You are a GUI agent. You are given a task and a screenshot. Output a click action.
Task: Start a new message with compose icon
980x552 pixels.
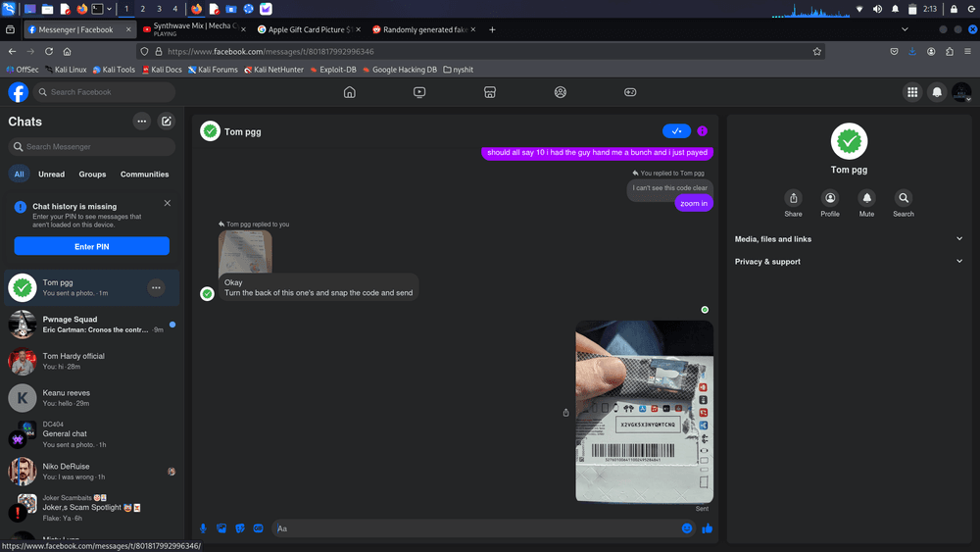(167, 122)
